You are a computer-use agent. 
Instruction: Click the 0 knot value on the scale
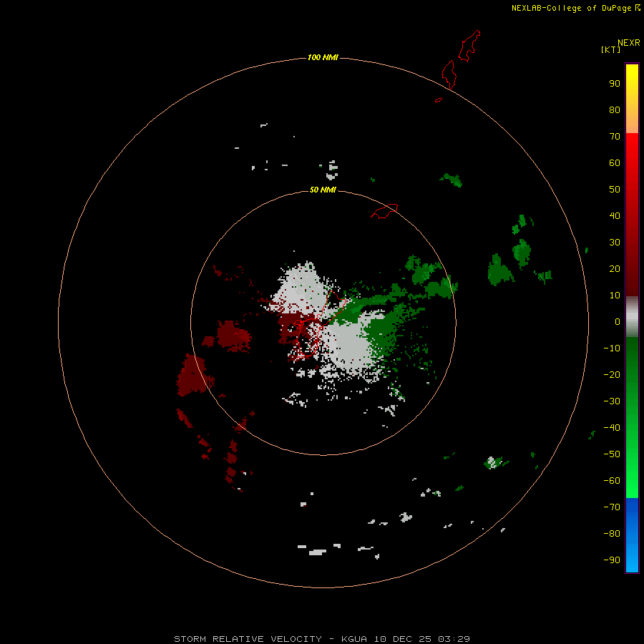(618, 322)
